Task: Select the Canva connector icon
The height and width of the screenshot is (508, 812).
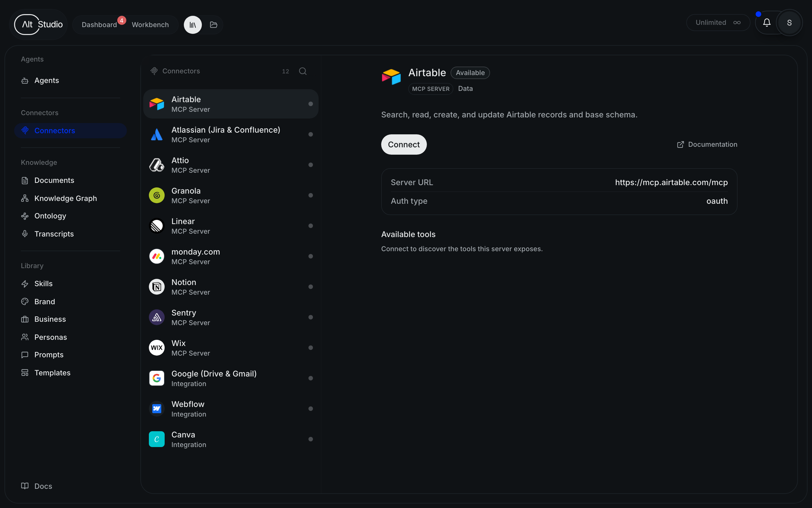Action: (x=157, y=439)
